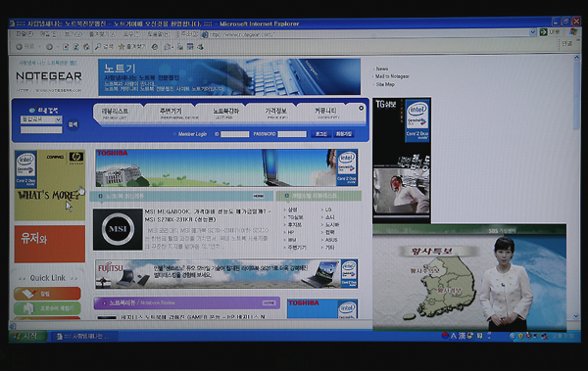Click the Home icon in the IE toolbar
Screen dimensions: 588x371
point(86,47)
